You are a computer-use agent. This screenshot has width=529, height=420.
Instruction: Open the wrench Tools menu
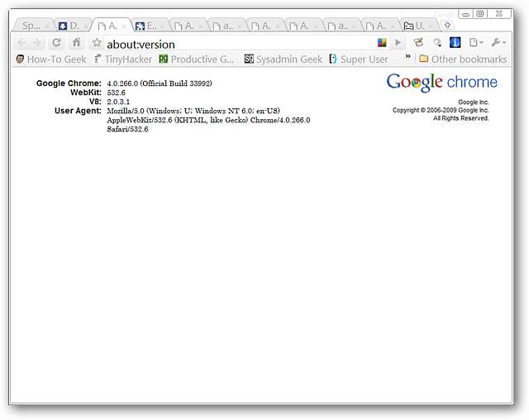coord(498,42)
